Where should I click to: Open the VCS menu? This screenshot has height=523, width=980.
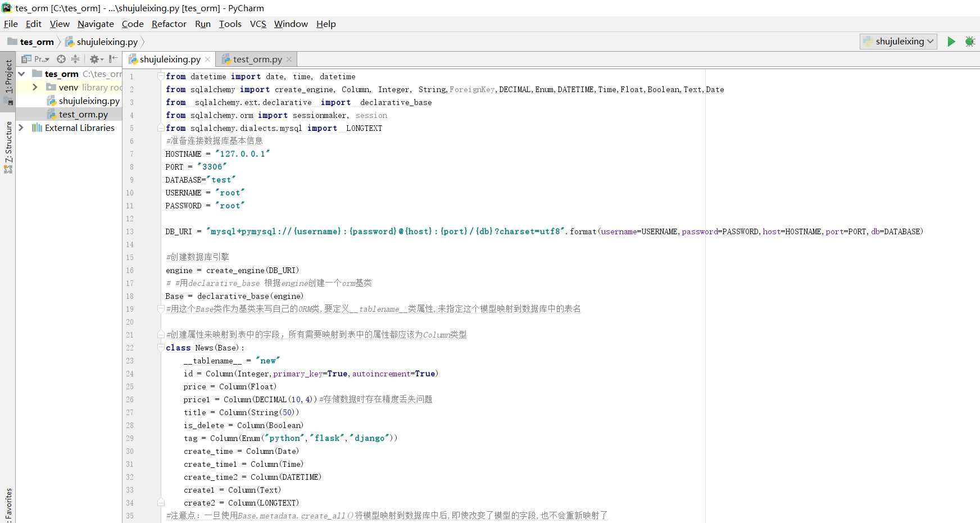pyautogui.click(x=258, y=24)
